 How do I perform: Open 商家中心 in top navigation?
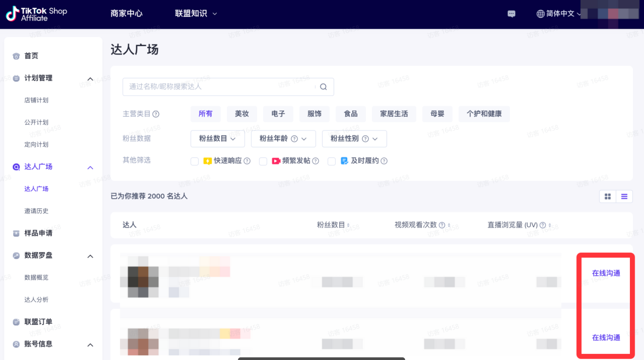126,14
